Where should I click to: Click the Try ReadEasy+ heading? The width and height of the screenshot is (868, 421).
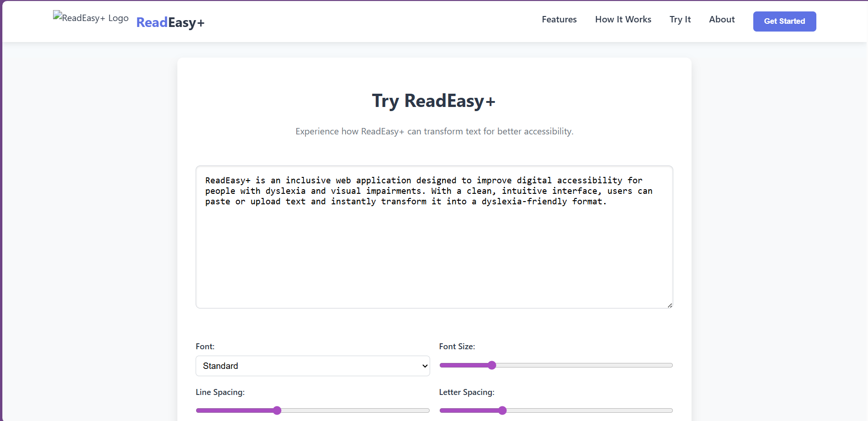(x=433, y=101)
